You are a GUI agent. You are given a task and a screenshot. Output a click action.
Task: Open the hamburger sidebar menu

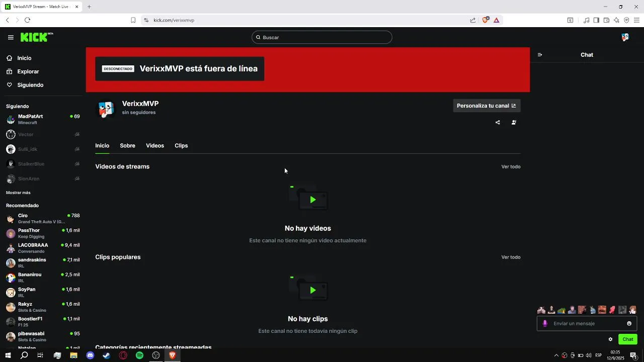(x=11, y=37)
